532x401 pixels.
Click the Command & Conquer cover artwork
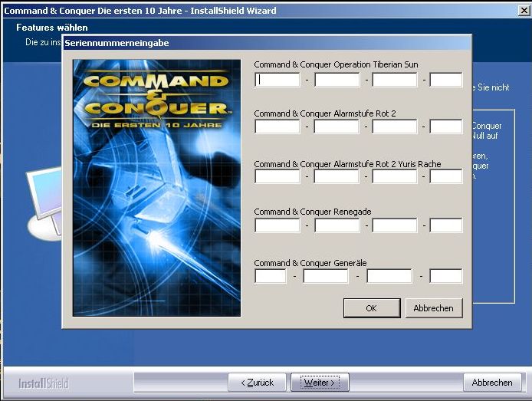(156, 188)
